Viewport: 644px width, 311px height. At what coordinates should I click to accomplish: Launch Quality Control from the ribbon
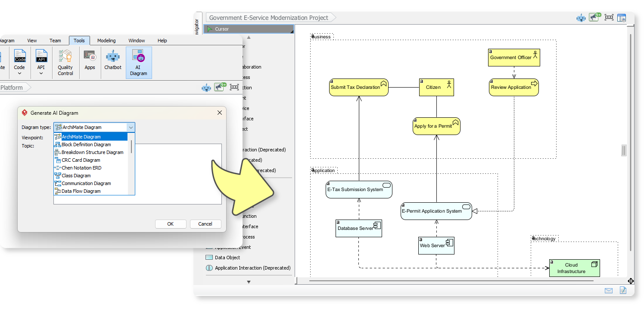tap(65, 62)
